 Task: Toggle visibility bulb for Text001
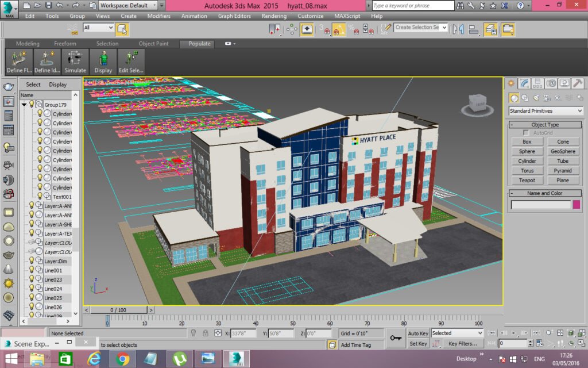[40, 196]
